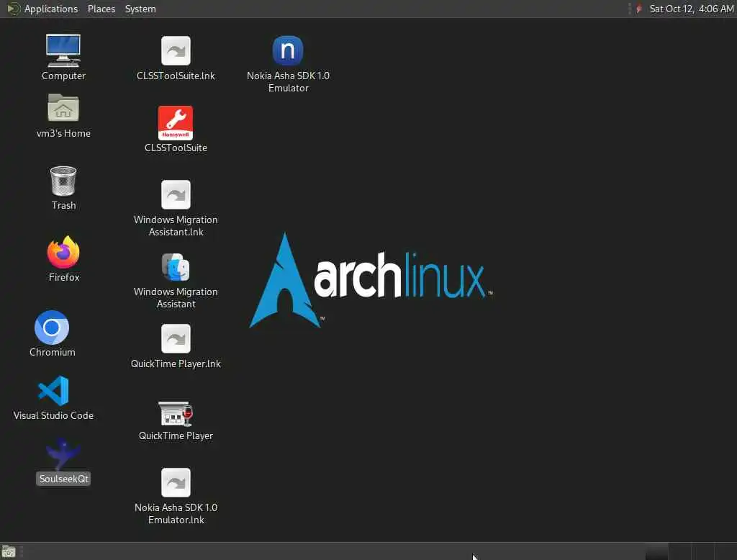This screenshot has width=737, height=560.
Task: Open Nokia Asha SDK 1.0 Emulator blue icon
Action: tap(288, 51)
